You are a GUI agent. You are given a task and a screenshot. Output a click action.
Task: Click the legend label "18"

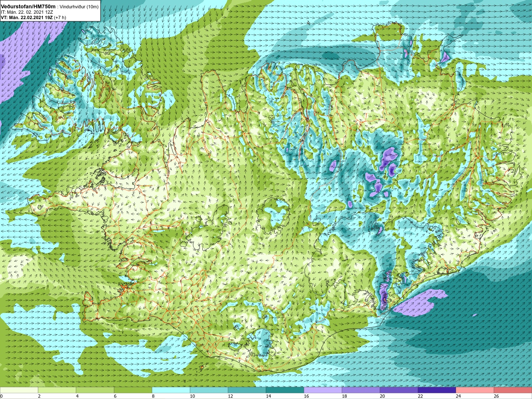coord(345,397)
